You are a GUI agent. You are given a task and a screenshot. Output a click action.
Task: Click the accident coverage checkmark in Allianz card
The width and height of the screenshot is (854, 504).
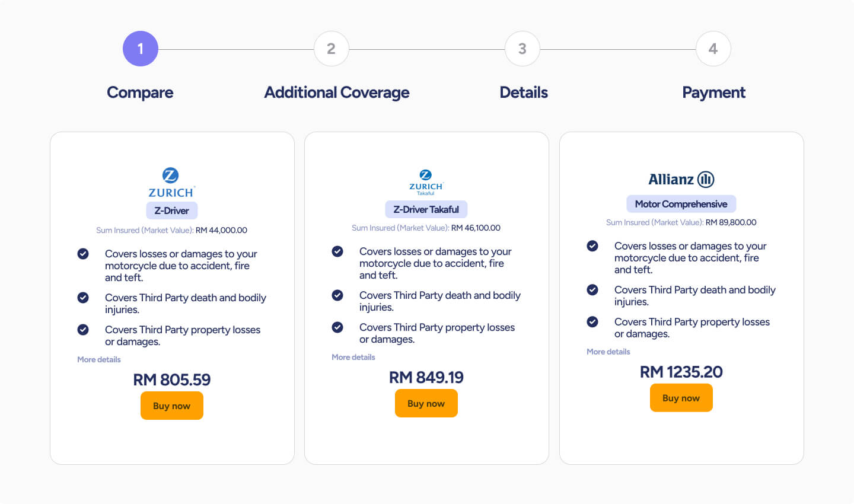tap(592, 246)
